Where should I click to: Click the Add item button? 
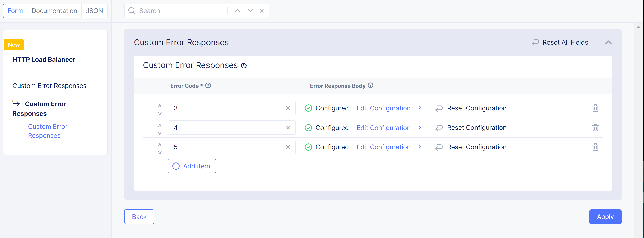191,166
